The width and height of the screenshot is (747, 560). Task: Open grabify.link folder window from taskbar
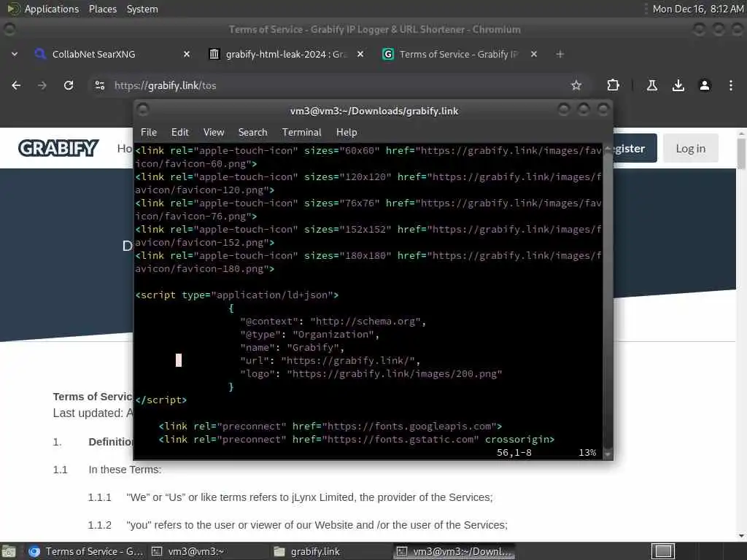[330, 551]
